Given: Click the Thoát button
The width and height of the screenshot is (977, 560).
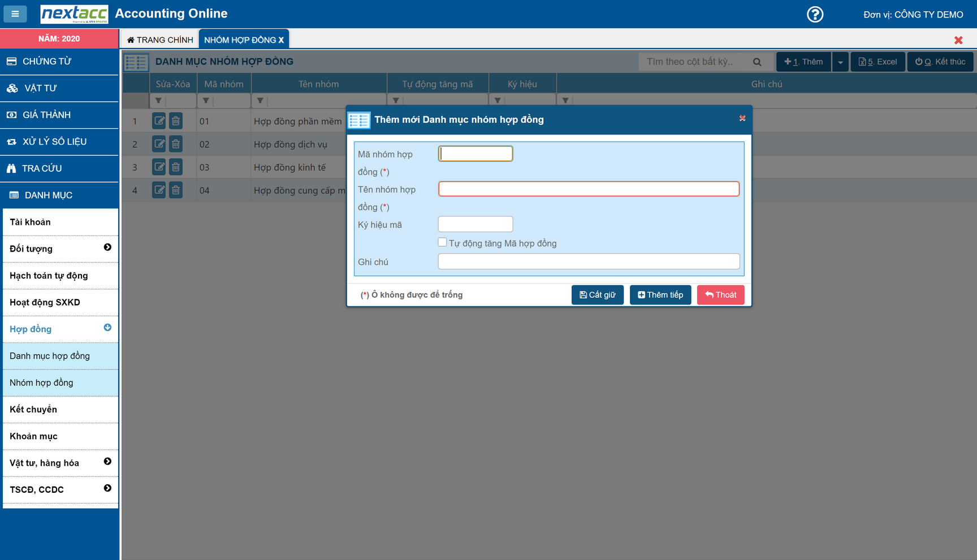Looking at the screenshot, I should (720, 295).
